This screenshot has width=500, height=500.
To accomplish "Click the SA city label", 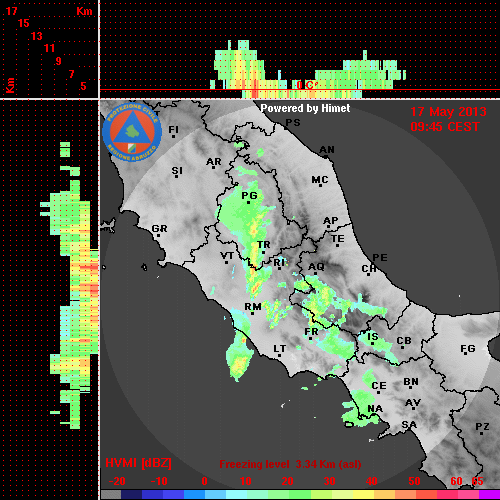I will pos(409,425).
